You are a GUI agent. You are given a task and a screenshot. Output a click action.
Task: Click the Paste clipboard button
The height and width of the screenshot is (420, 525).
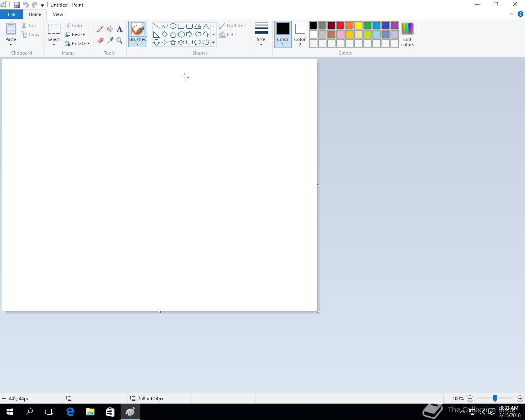(x=11, y=29)
